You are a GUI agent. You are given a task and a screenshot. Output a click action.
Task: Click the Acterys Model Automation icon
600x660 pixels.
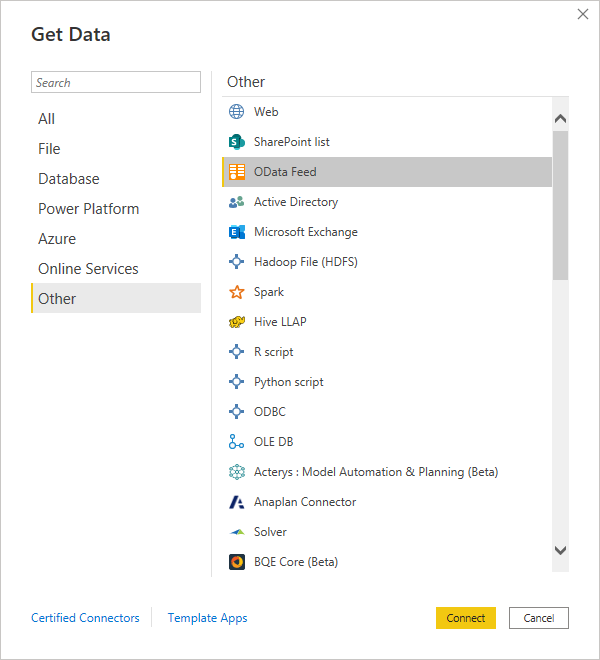pos(237,472)
